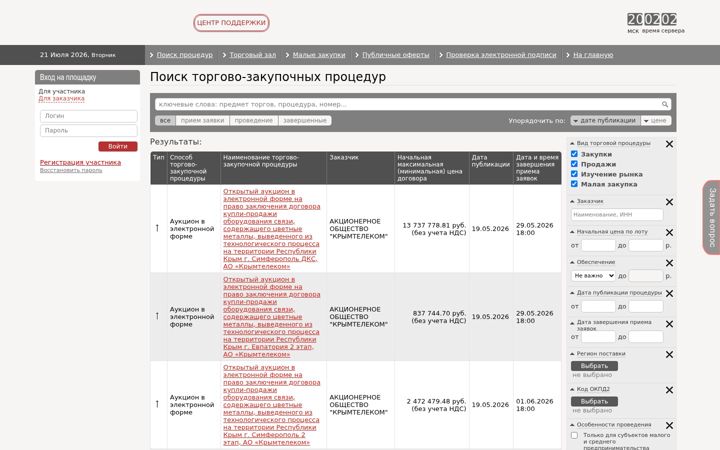The width and height of the screenshot is (720, 450).
Task: Uncheck the Малая закупка checkbox
Action: point(574,184)
